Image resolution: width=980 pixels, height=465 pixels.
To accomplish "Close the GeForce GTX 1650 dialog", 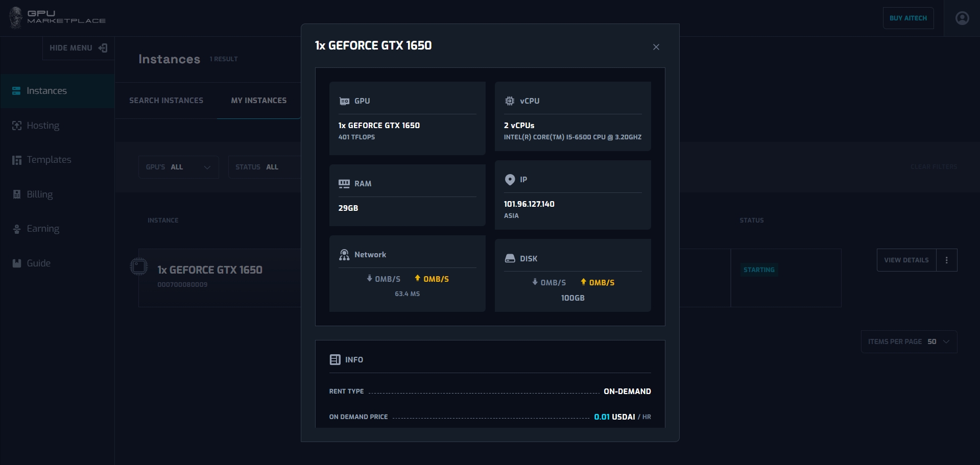I will [x=656, y=47].
